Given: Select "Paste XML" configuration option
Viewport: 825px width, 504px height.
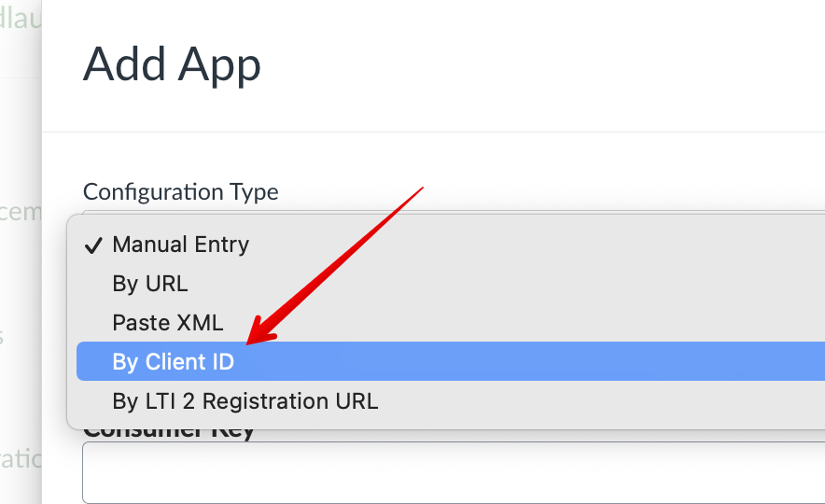Looking at the screenshot, I should (167, 323).
